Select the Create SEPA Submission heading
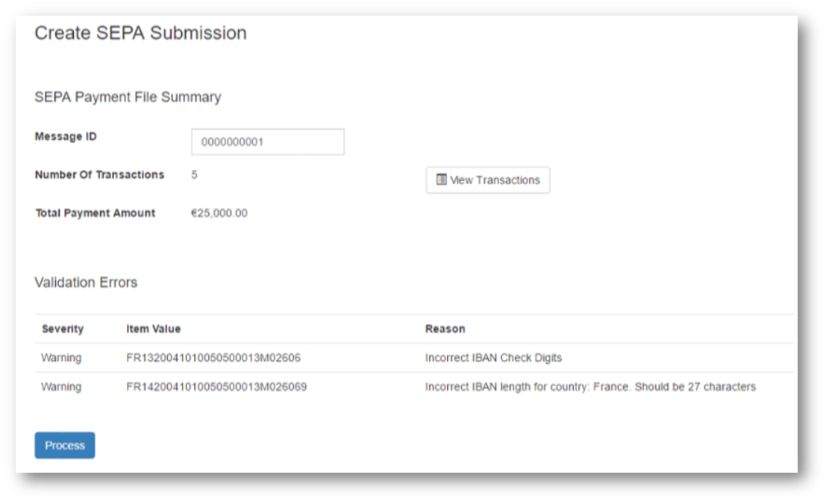Screen dimensions: 829x504 (x=140, y=33)
